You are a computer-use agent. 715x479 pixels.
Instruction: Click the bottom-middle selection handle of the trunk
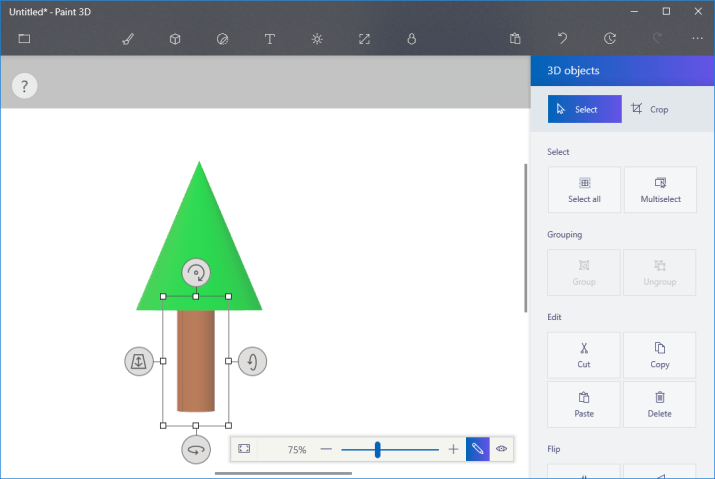pyautogui.click(x=196, y=426)
